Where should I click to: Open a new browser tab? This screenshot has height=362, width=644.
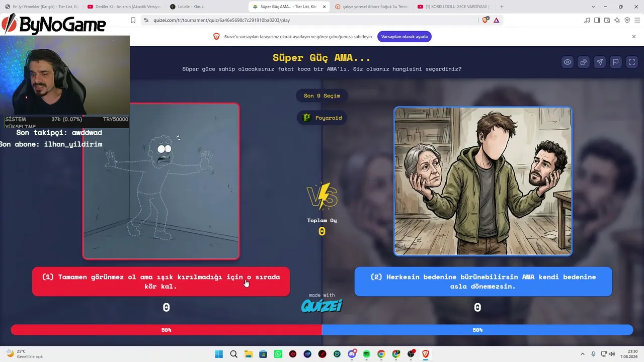502,7
